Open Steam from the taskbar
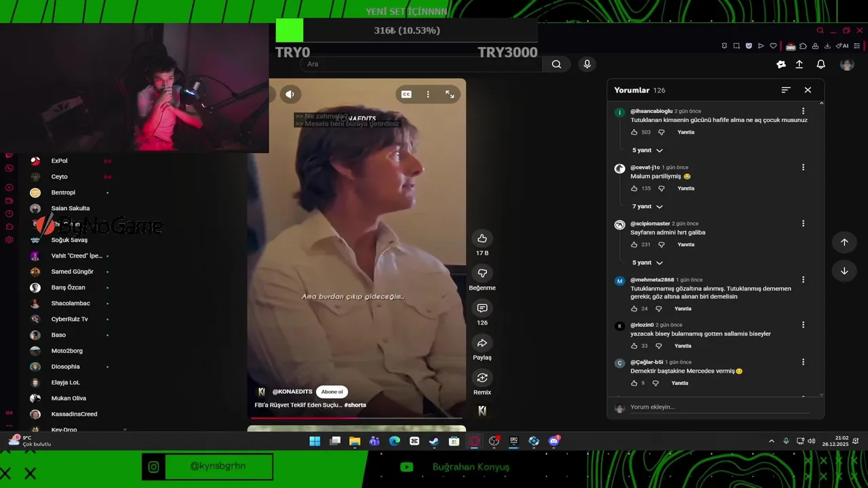The height and width of the screenshot is (488, 868). click(x=434, y=441)
